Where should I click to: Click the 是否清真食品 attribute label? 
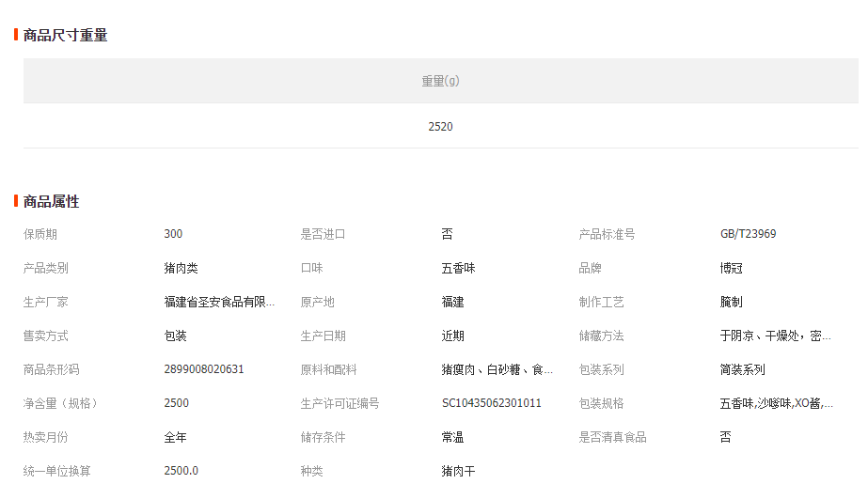(612, 438)
